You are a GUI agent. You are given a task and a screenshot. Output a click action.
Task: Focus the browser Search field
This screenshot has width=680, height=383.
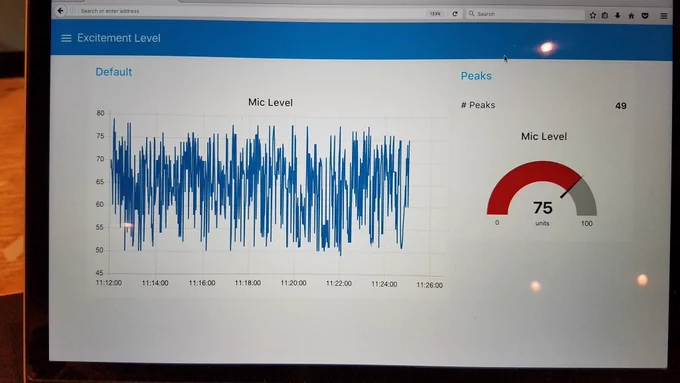click(x=526, y=14)
